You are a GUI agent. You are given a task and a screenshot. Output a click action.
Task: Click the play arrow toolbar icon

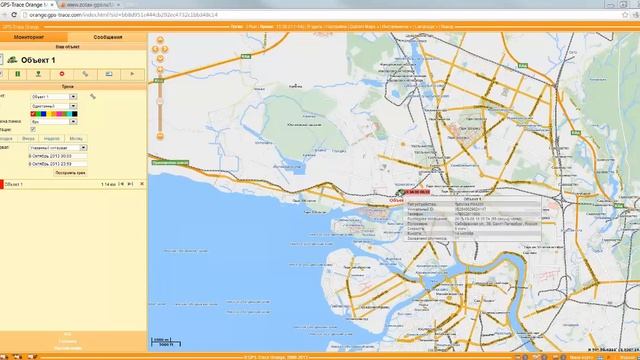coord(132,74)
